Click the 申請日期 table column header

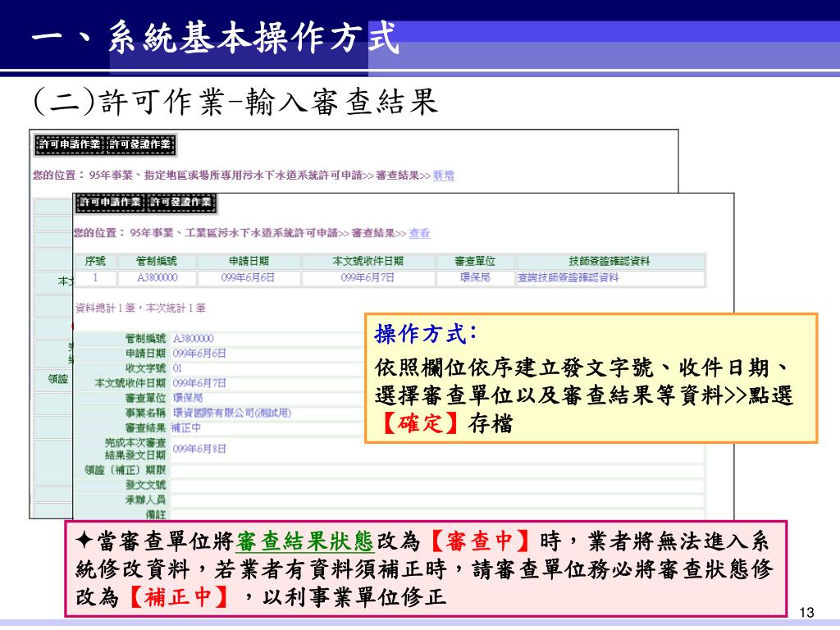point(249,262)
